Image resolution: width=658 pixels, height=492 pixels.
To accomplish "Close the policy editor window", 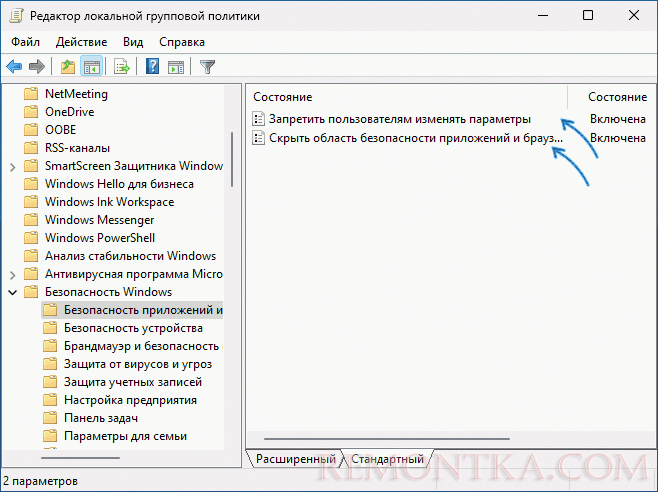I will pos(634,16).
